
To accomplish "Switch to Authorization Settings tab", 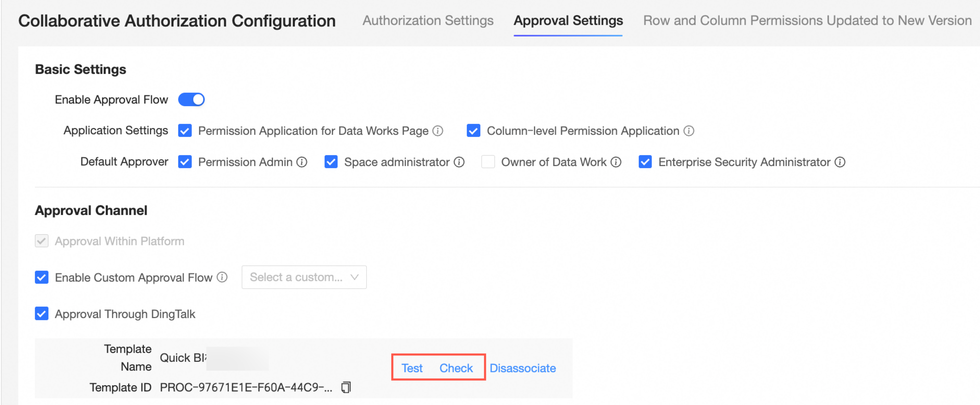I will [x=427, y=21].
